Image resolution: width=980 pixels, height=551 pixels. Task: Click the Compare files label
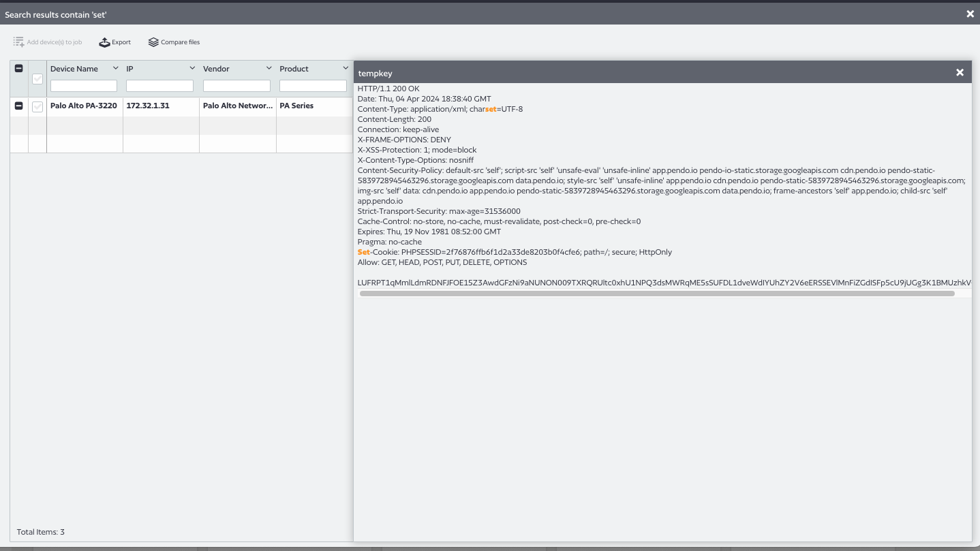pos(180,42)
